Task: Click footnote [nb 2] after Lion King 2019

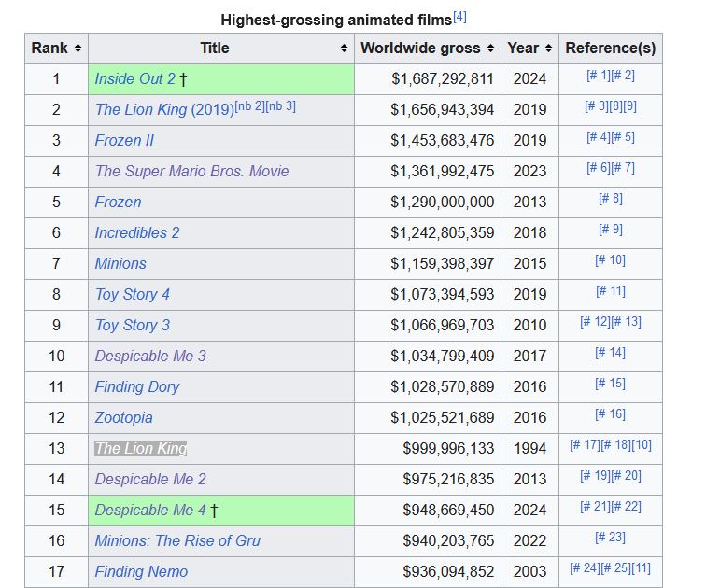Action: click(x=249, y=106)
